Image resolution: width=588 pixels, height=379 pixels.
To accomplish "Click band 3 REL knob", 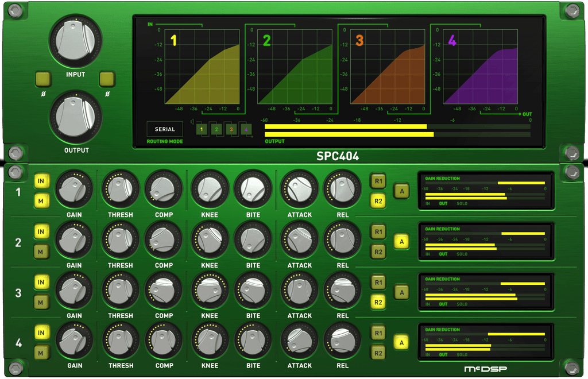I will coord(342,291).
